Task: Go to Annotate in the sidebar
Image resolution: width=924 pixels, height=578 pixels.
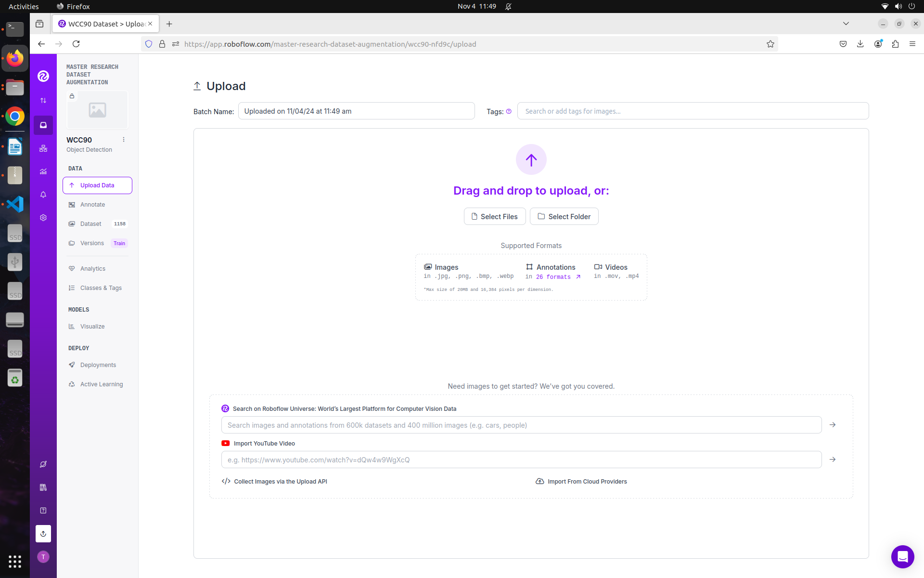Action: click(x=92, y=205)
